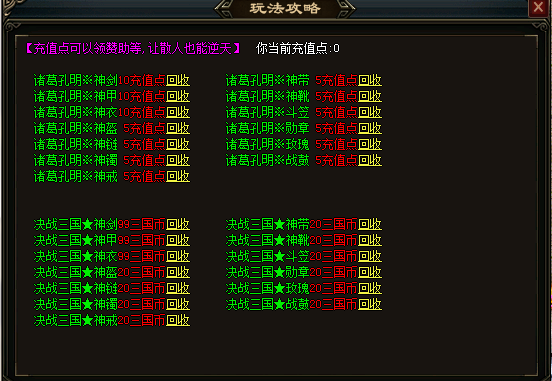Click the item name 诸葛孔明※神甲
This screenshot has width=552, height=381.
point(75,96)
